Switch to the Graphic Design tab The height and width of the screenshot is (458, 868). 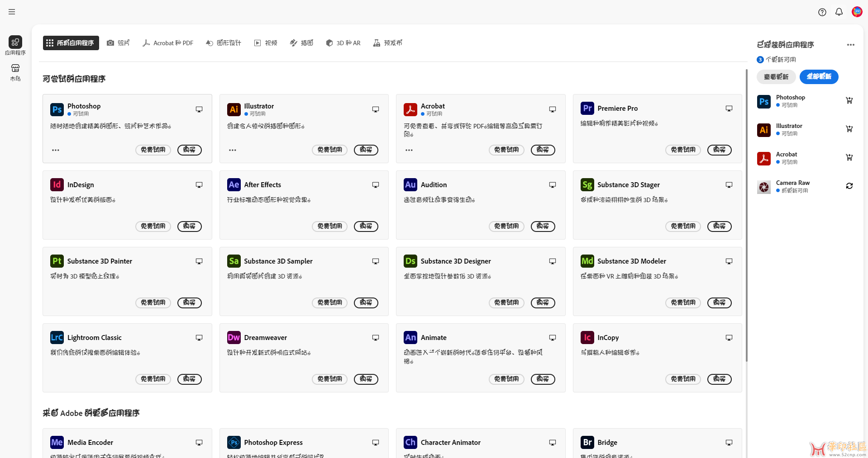click(223, 43)
